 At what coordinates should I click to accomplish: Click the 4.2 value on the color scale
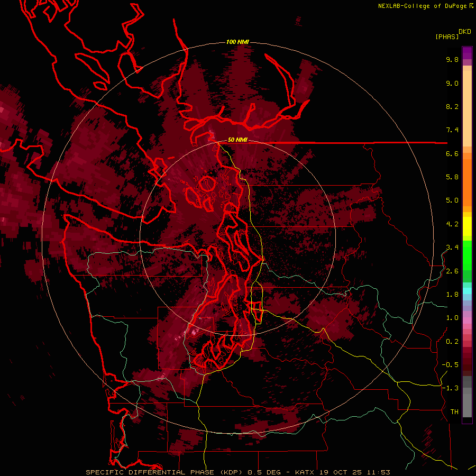coord(452,224)
